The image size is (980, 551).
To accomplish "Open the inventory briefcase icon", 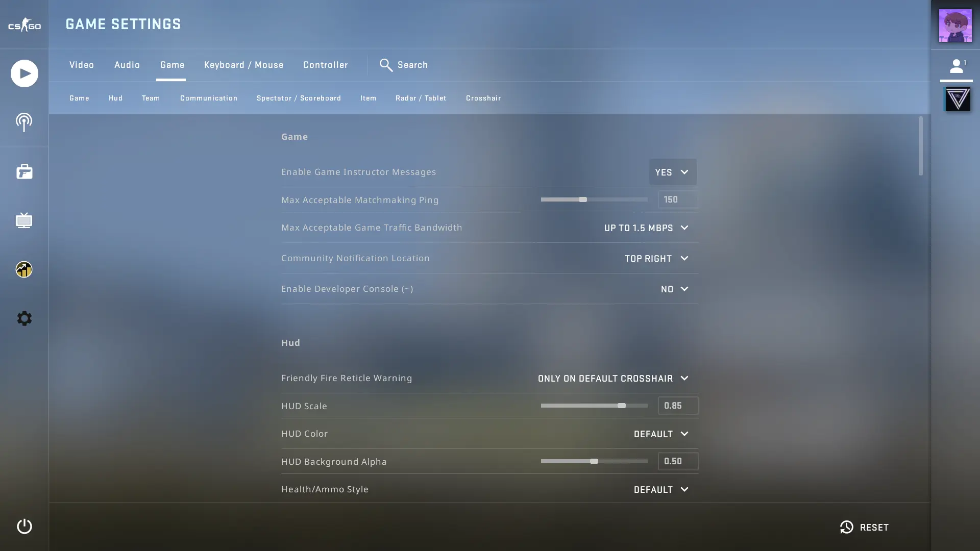I will [x=24, y=171].
